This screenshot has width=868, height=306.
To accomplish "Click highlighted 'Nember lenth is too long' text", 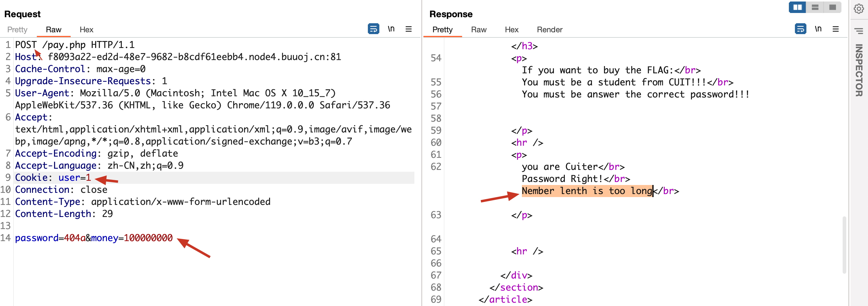I will (x=587, y=191).
